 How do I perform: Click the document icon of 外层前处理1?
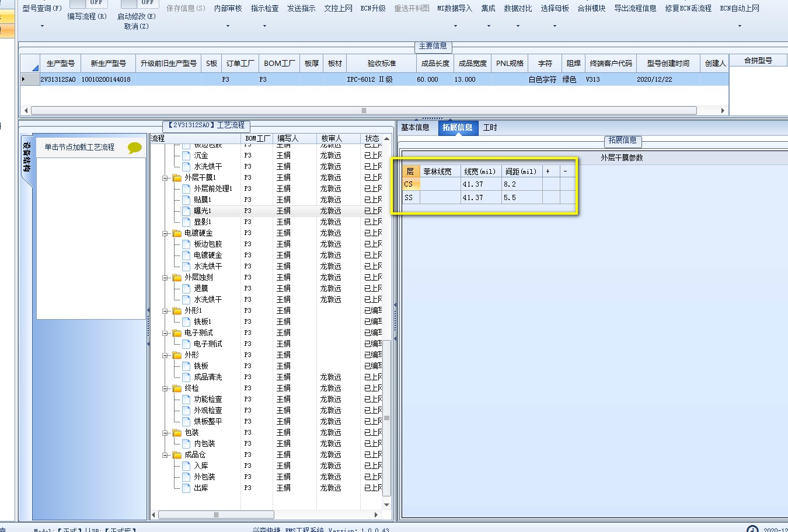point(186,188)
